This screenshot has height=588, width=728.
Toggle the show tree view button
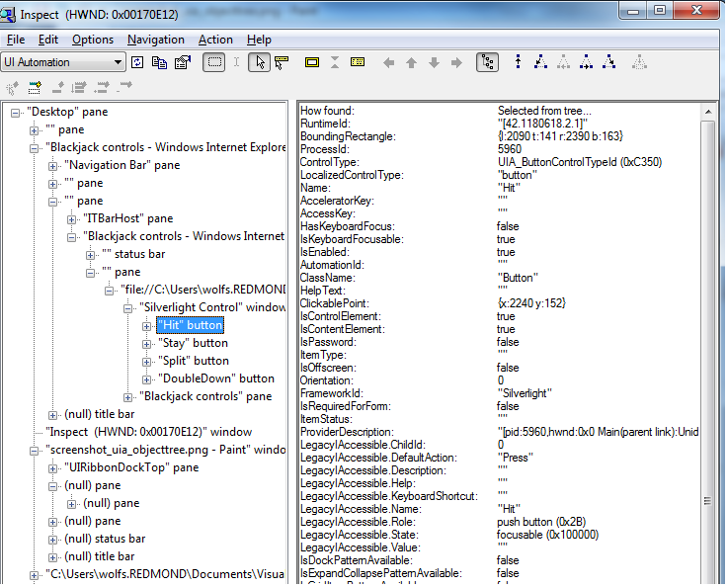487,62
